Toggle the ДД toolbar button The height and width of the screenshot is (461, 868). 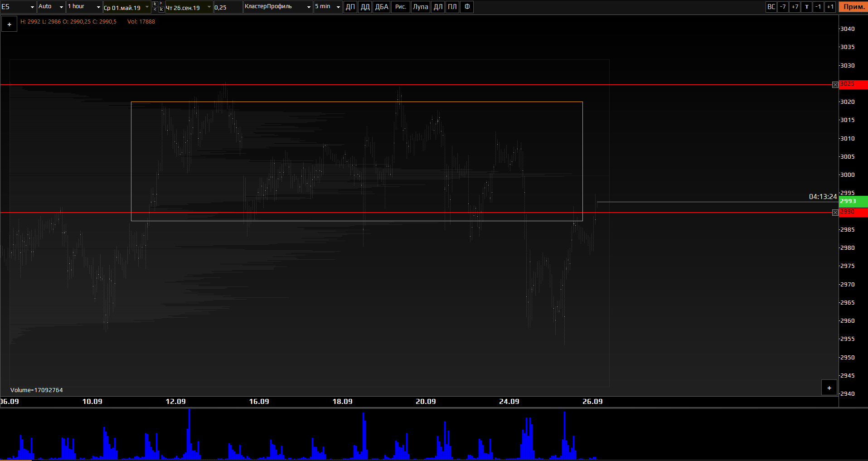tap(365, 7)
